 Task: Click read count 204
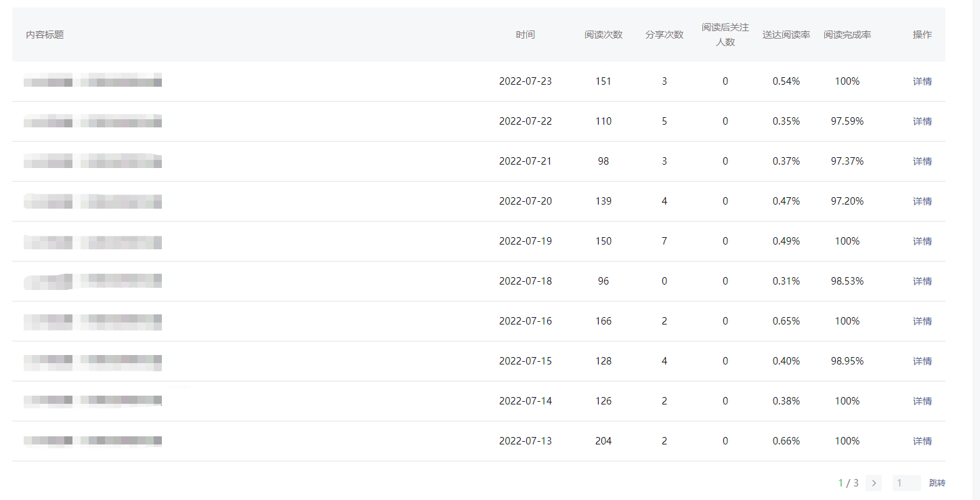(603, 441)
